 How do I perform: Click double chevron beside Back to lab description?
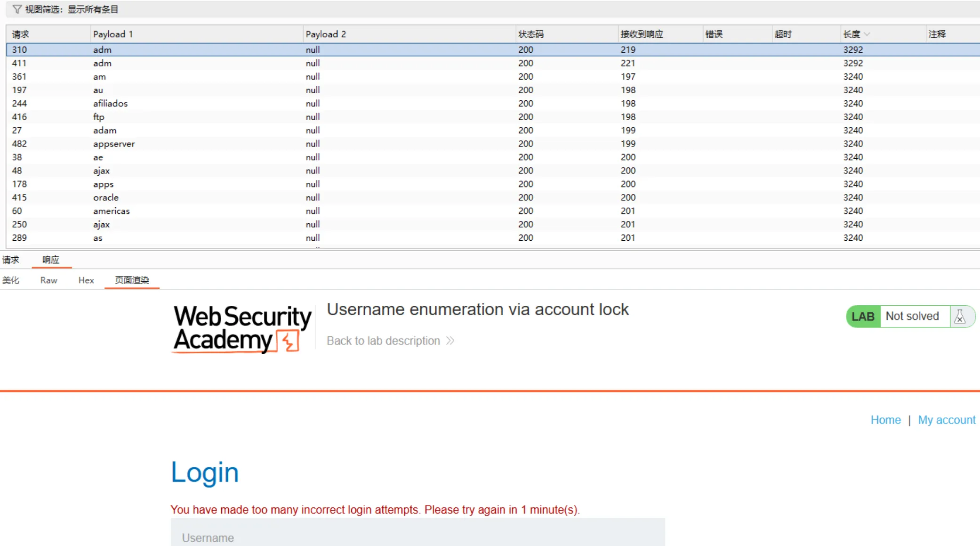click(x=450, y=341)
